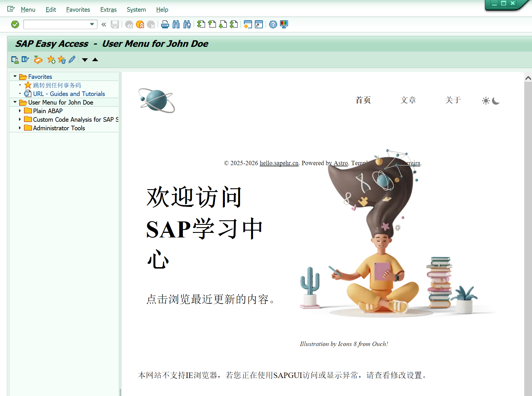Open URL - Guides and Tutorials favorite
The height and width of the screenshot is (396, 532).
[x=69, y=94]
